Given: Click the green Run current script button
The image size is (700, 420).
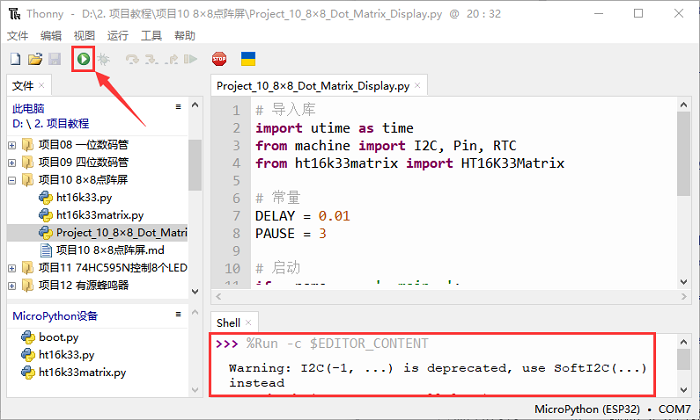Looking at the screenshot, I should pos(83,60).
